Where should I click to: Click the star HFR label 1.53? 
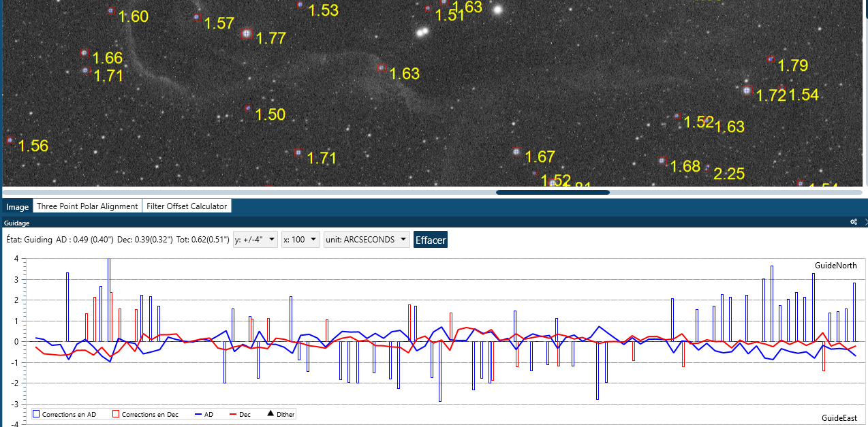tap(324, 10)
